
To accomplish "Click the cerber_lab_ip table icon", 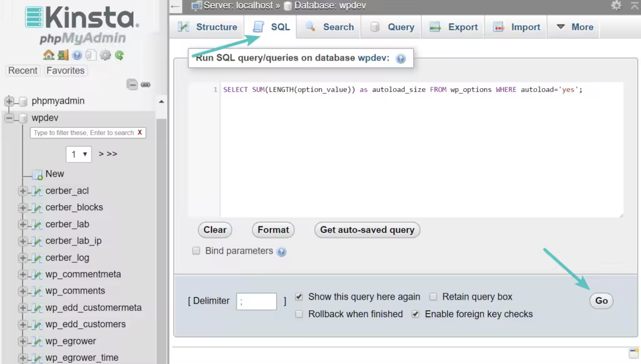I will (37, 241).
